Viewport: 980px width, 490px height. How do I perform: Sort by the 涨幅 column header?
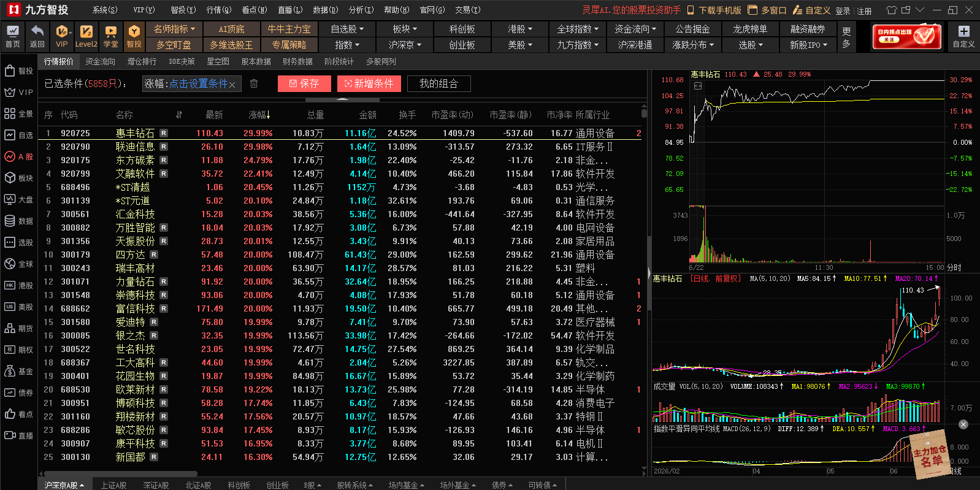pos(259,115)
